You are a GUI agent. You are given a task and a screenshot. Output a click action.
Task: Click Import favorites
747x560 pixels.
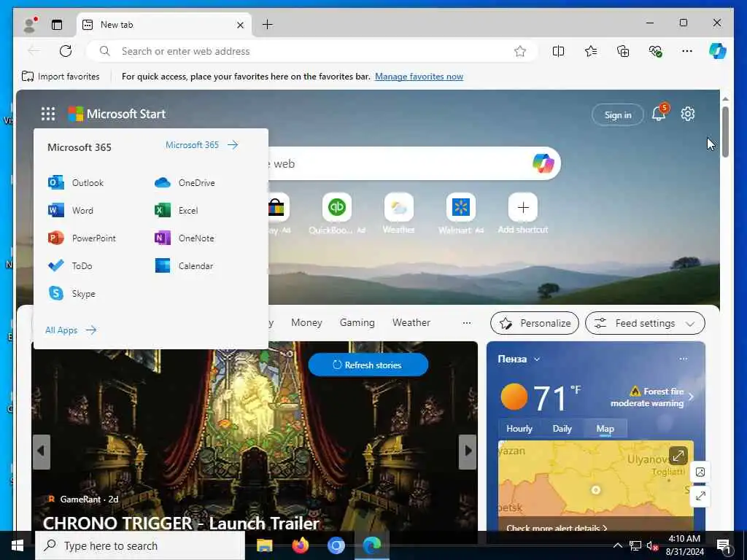[x=61, y=76]
